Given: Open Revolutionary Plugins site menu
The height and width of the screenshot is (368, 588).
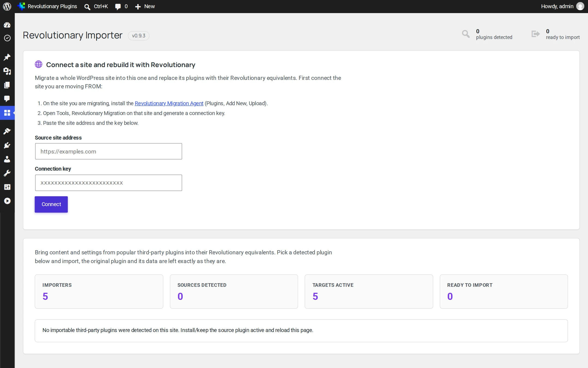Looking at the screenshot, I should 47,6.
